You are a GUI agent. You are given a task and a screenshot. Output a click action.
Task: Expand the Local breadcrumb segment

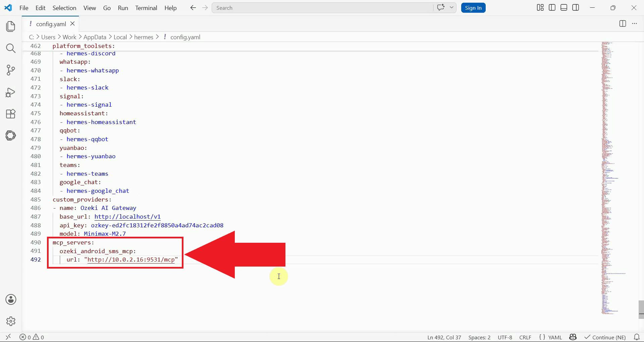(120, 37)
